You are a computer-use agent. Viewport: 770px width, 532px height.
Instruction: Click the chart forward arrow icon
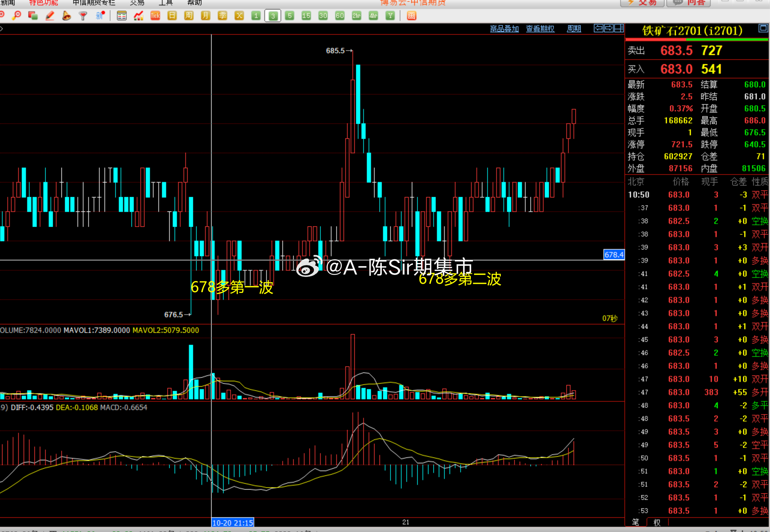(x=609, y=28)
